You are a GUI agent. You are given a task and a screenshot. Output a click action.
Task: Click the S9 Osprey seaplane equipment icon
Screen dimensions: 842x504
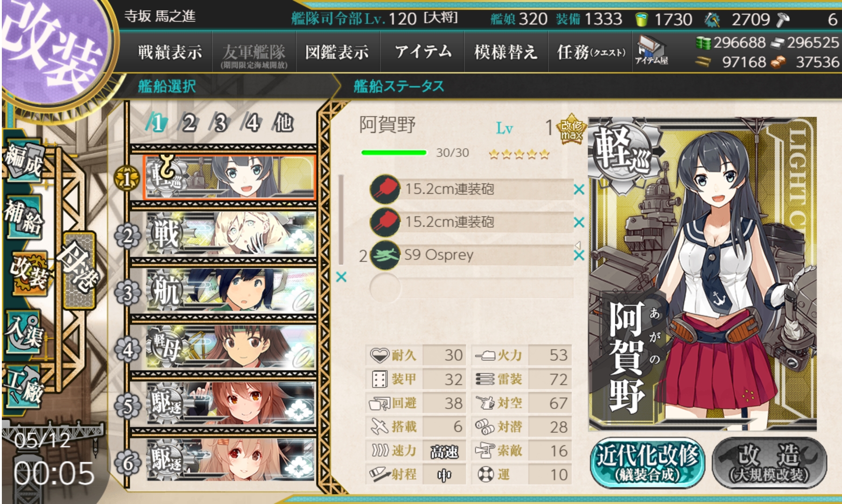coord(385,255)
